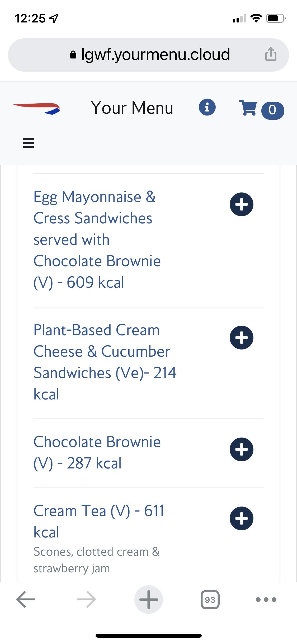
Task: Tap the browser share icon
Action: (x=271, y=54)
